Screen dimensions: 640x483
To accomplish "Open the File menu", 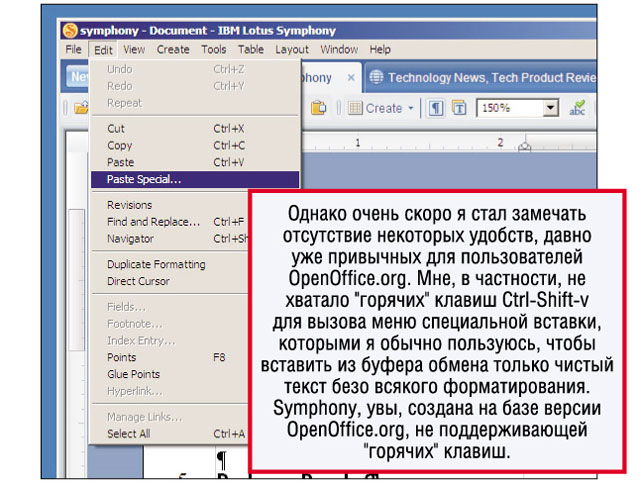I will pos(73,50).
